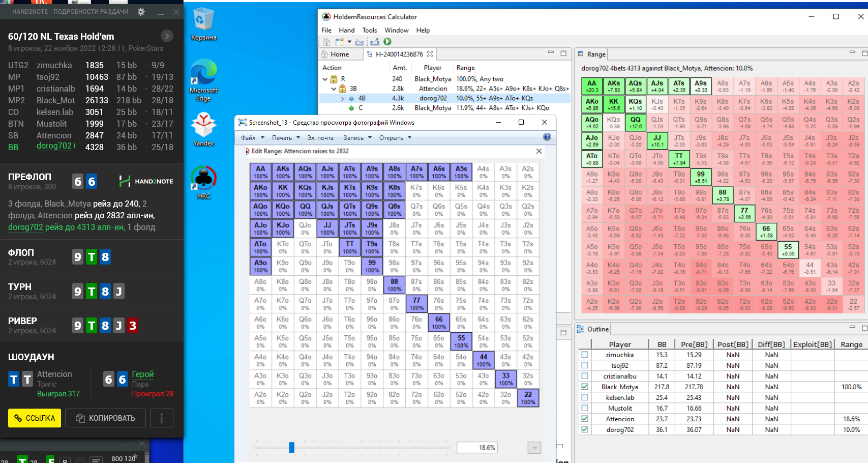Toggle Mustolit checkbox in Outline
This screenshot has width=868, height=463.
pos(585,408)
